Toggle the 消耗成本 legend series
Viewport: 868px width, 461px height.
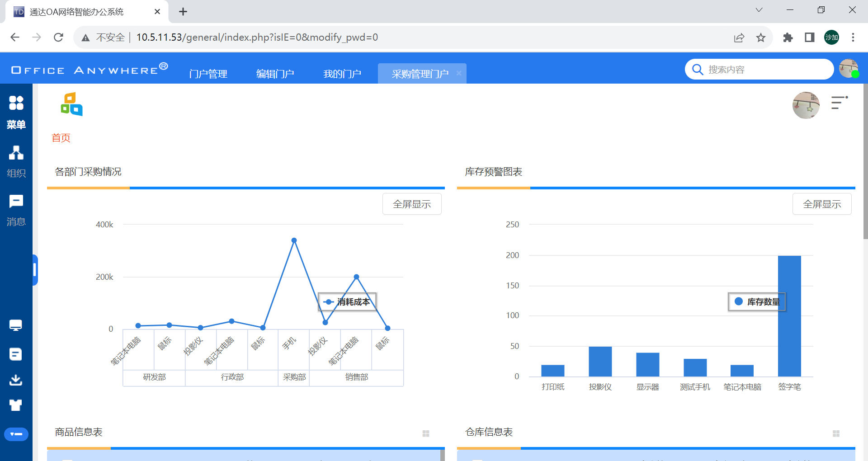(347, 302)
